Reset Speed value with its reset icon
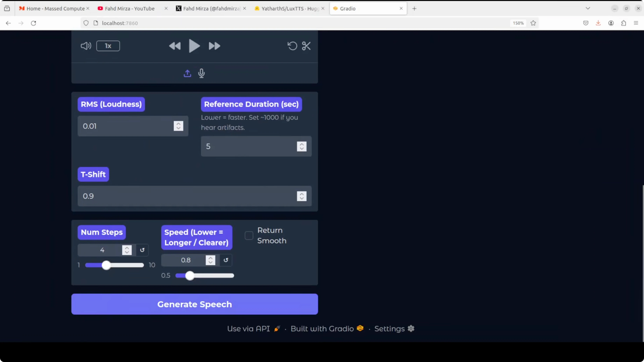Screen dimensions: 644x362 point(226,260)
